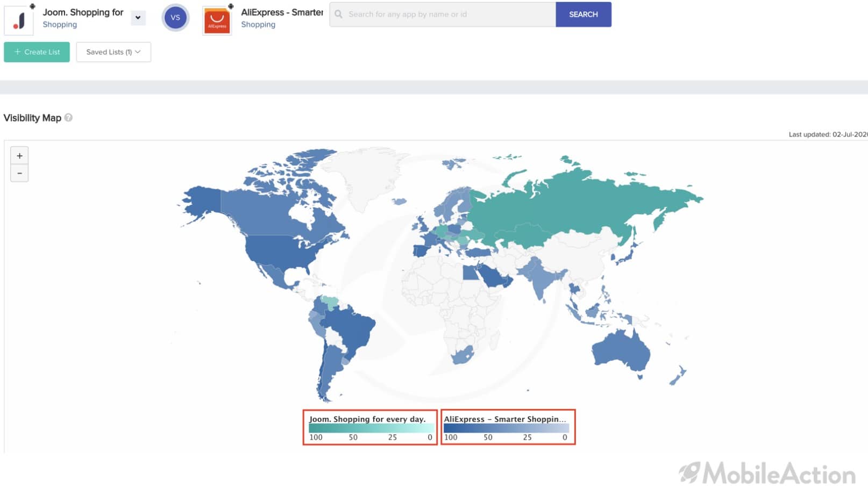The image size is (868, 502).
Task: Open the Joom app selector dropdown arrow
Action: (138, 18)
